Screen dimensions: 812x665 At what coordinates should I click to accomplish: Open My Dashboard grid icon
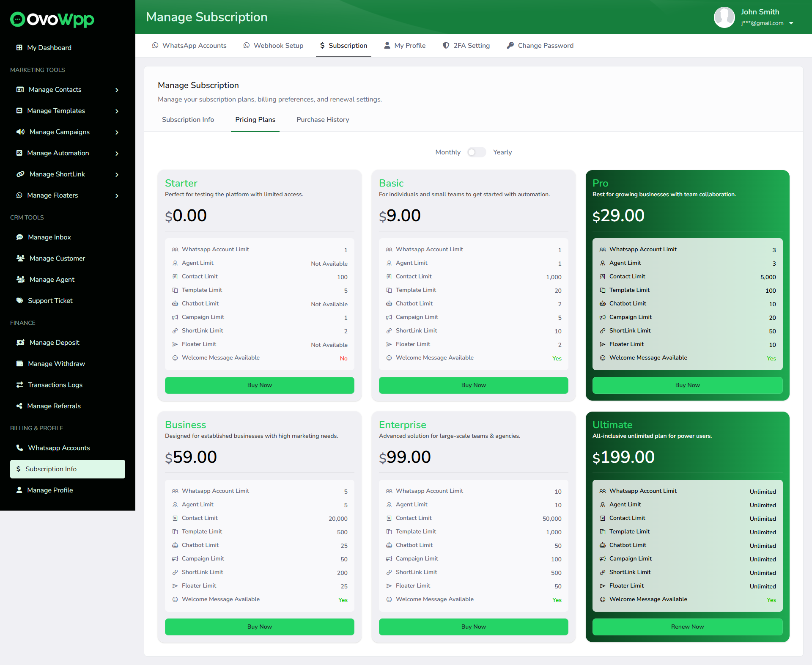click(19, 47)
